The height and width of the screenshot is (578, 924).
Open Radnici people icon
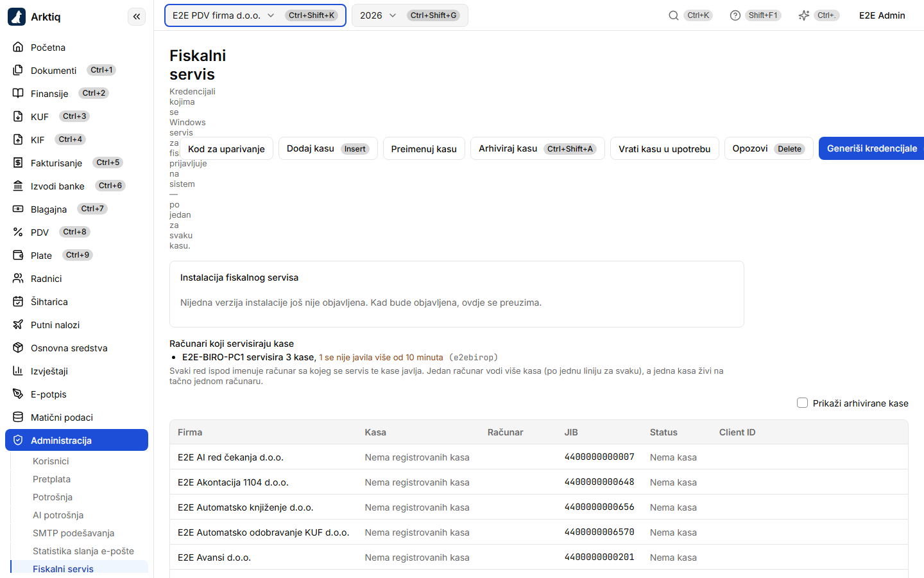pyautogui.click(x=18, y=278)
